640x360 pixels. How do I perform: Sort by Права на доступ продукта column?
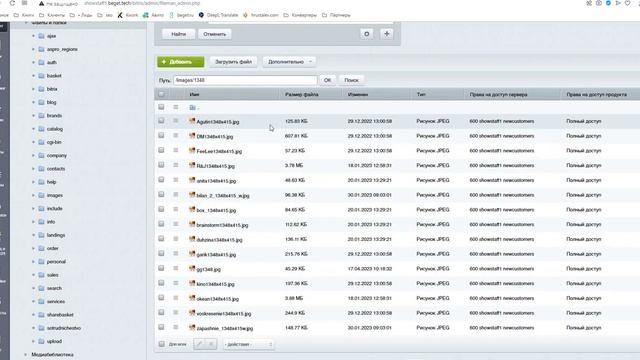pyautogui.click(x=596, y=94)
